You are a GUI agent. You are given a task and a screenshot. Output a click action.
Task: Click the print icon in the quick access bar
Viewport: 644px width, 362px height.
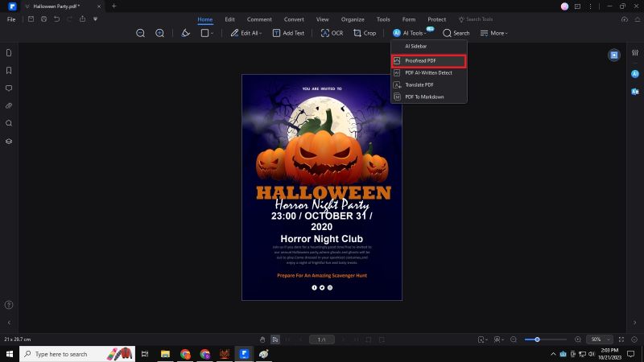click(x=44, y=19)
